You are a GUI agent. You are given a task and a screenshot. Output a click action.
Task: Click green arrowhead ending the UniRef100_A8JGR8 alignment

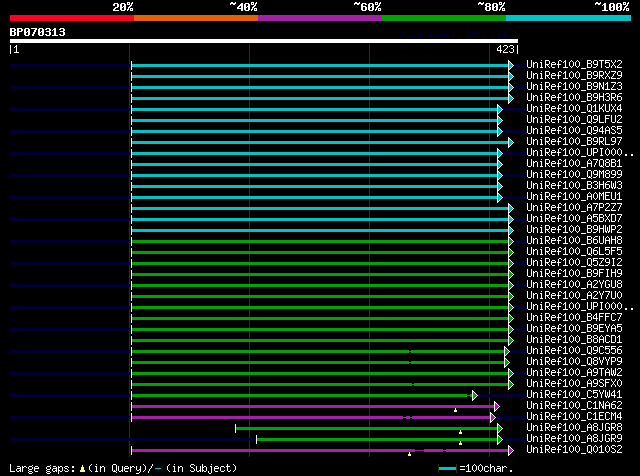(500, 429)
